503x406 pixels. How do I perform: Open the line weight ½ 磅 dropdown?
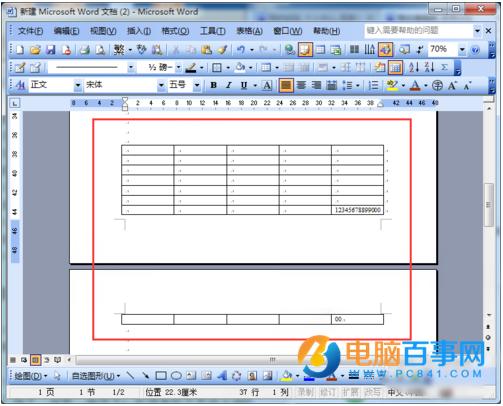point(179,68)
